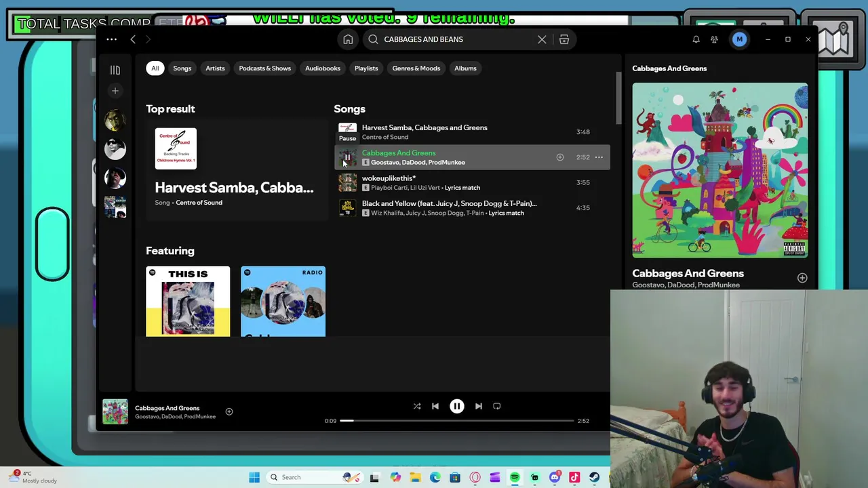The height and width of the screenshot is (488, 868).
Task: Pause Cabbages And Greens from song row
Action: point(347,157)
